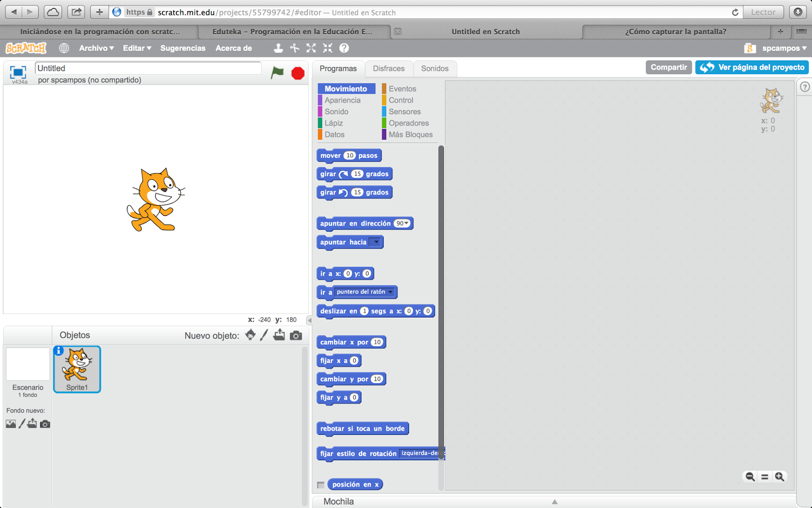Switch to the Disfraces tab
This screenshot has height=508, width=812.
click(389, 69)
